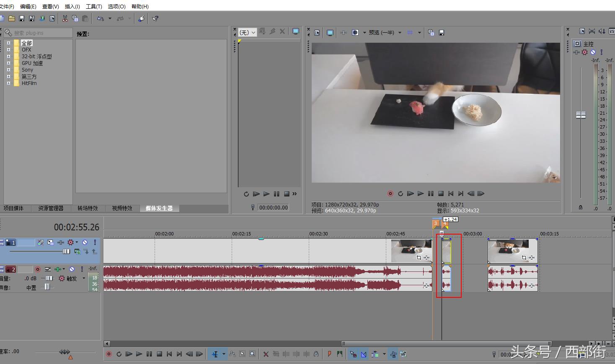Mute video track 1

point(85,242)
